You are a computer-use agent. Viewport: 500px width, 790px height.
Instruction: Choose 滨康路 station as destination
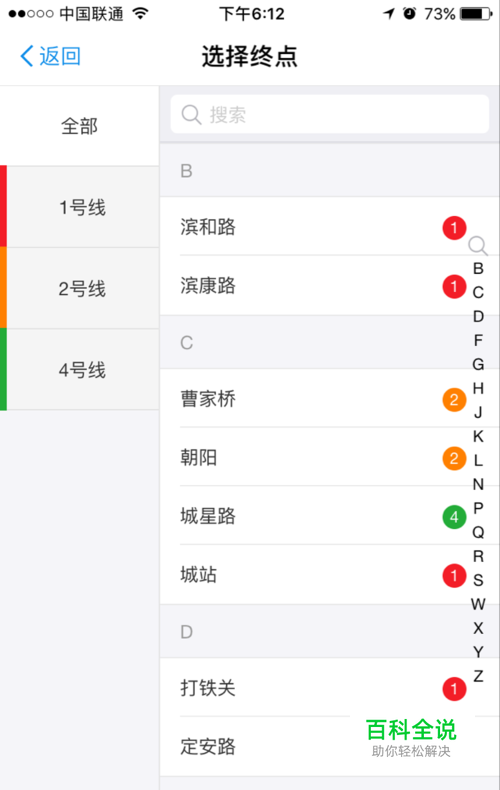click(x=329, y=286)
